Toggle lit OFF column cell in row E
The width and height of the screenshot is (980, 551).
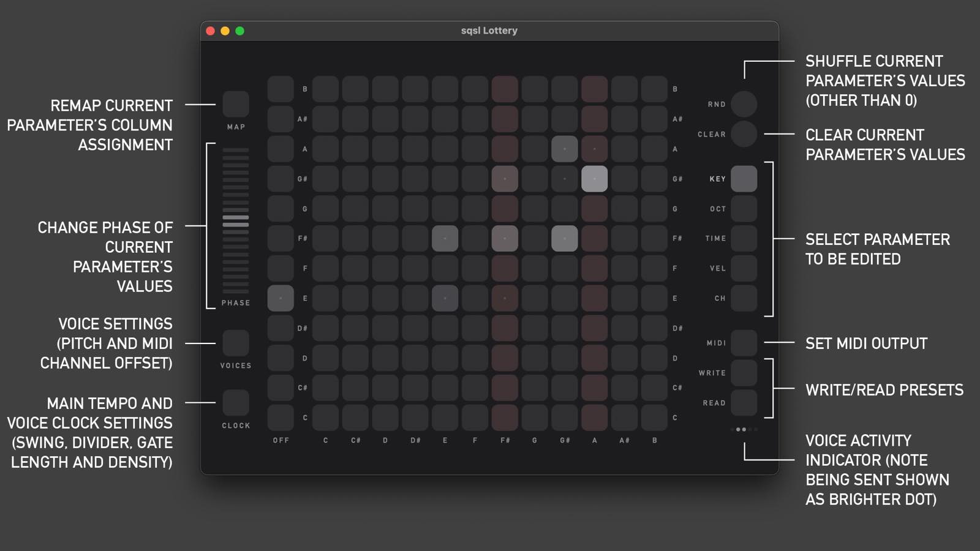click(281, 298)
